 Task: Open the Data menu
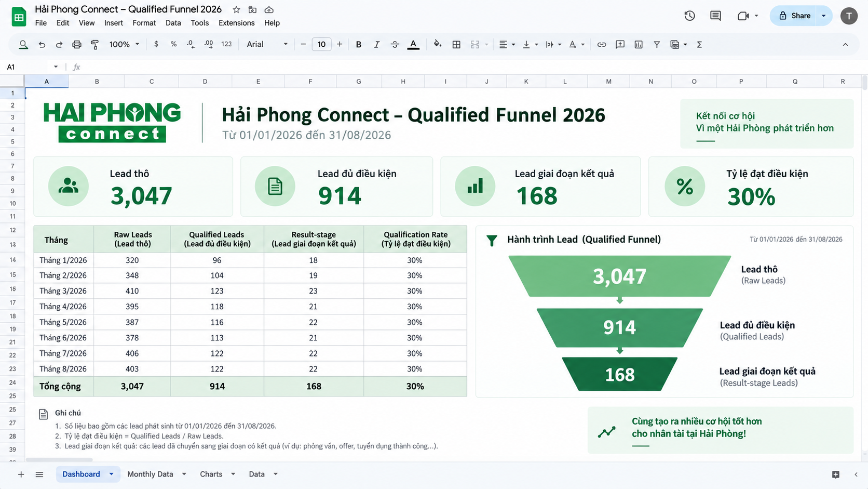pos(173,23)
